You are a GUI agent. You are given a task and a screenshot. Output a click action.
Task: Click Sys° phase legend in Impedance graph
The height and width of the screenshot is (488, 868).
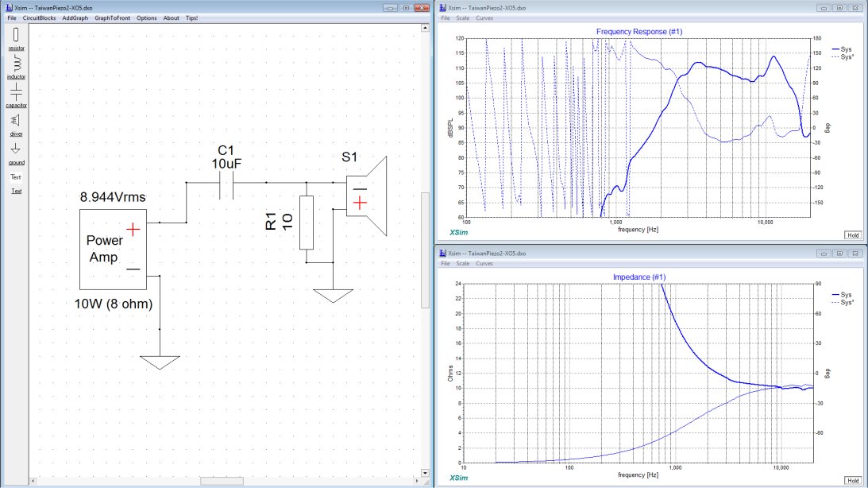click(x=843, y=303)
